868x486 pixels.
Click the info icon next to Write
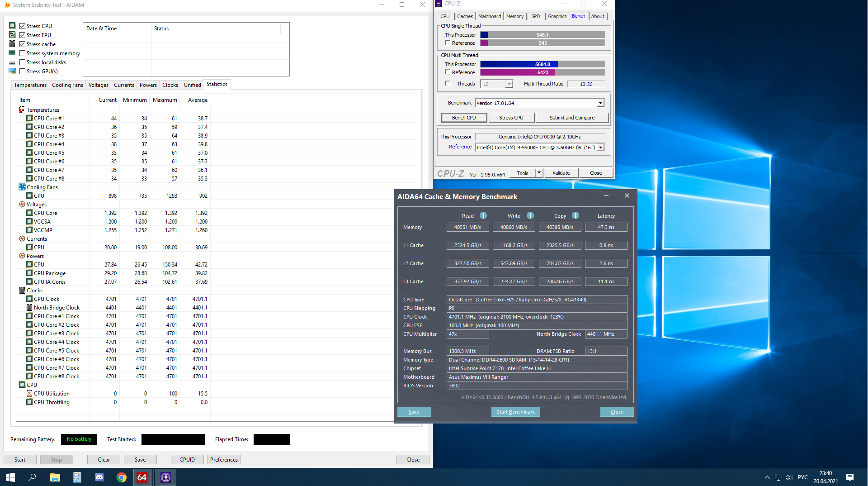pyautogui.click(x=530, y=215)
